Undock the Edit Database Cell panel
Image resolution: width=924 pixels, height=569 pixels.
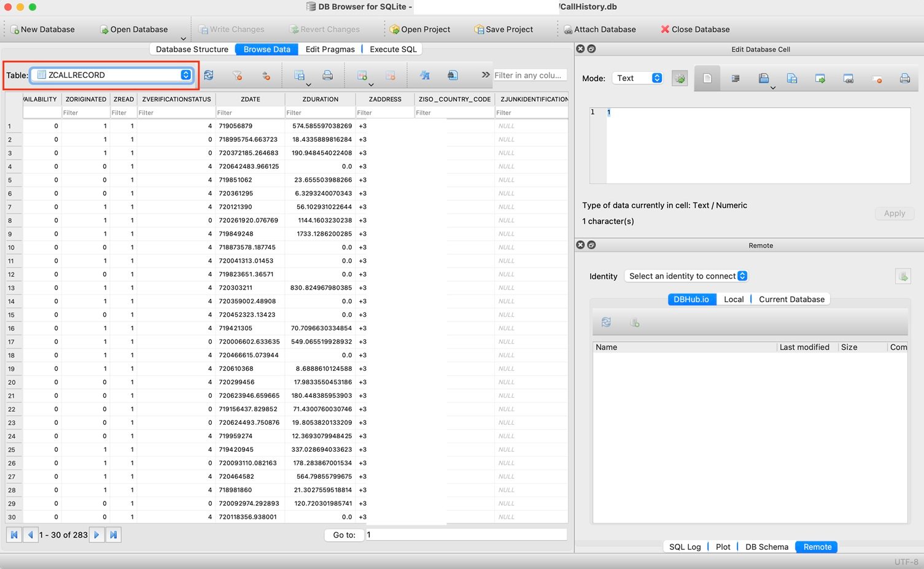pyautogui.click(x=591, y=48)
